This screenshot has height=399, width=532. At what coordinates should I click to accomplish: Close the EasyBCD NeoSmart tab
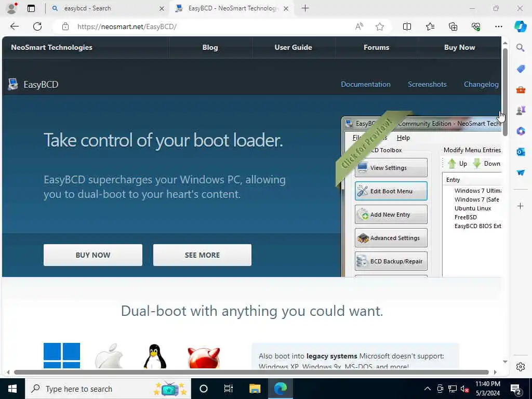click(x=286, y=8)
